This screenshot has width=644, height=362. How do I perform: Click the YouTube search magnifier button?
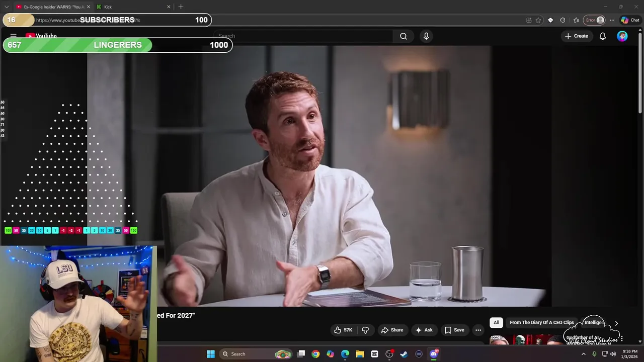click(404, 36)
